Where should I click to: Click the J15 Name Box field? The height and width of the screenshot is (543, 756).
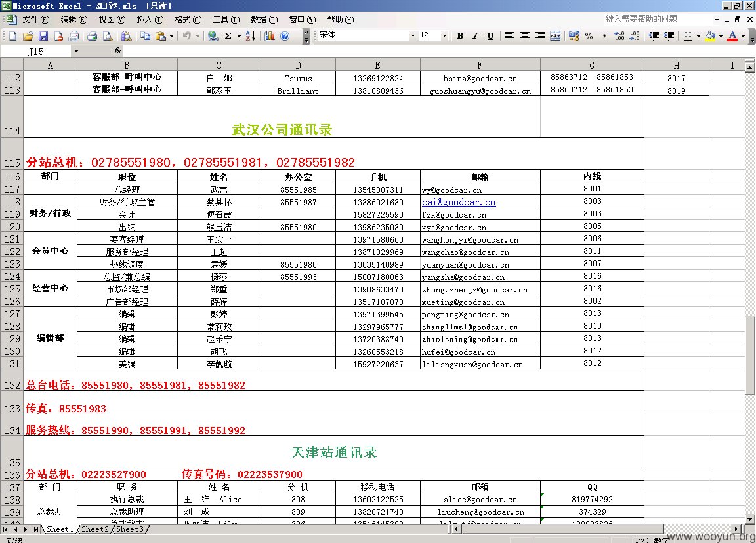(x=36, y=51)
